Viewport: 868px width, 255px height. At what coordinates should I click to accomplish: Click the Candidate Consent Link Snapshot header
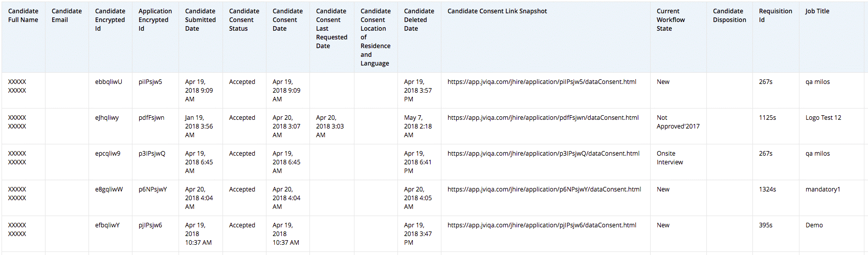click(x=497, y=11)
